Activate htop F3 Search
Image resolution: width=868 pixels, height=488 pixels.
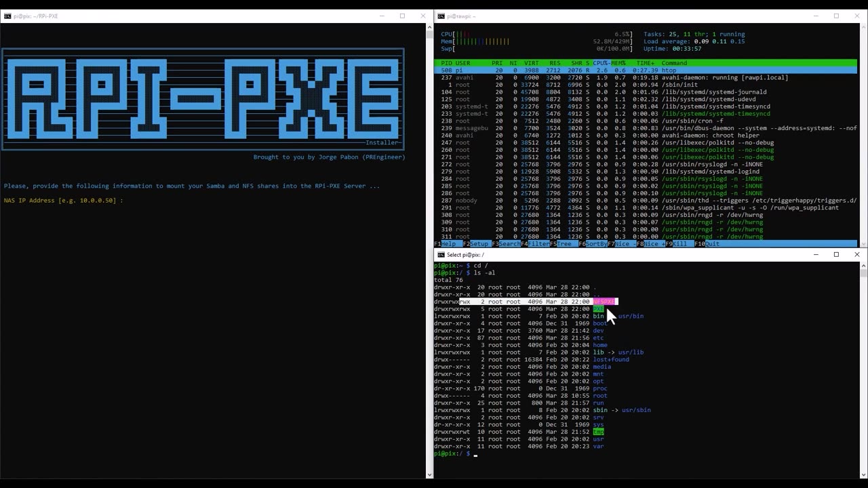click(x=506, y=244)
